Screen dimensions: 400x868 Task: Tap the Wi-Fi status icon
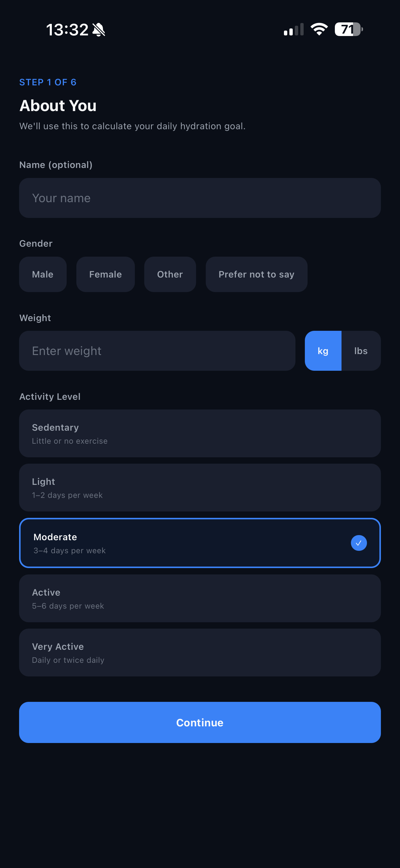coord(318,29)
